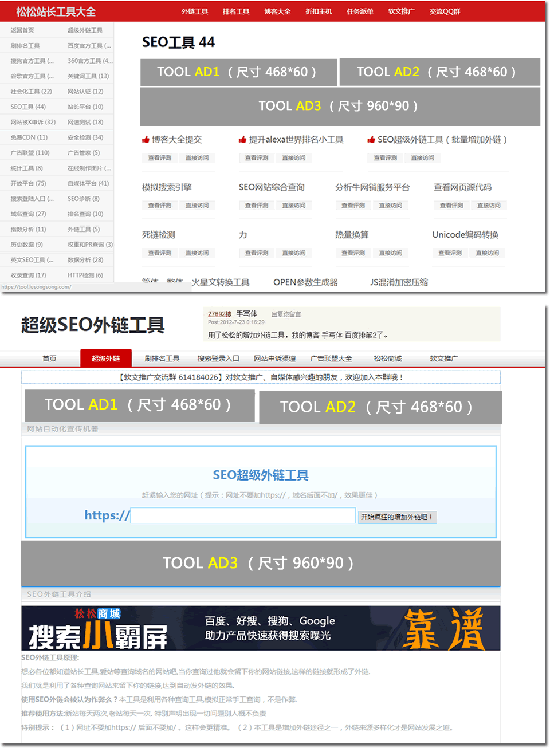This screenshot has width=550, height=756.
Task: Select 首页 tab on the 超级SEO外链工具 page
Action: click(x=50, y=359)
